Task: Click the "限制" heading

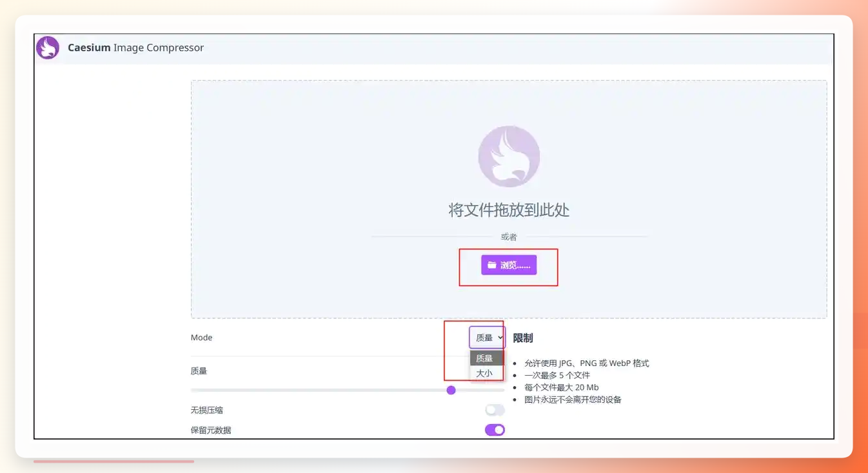Action: point(523,338)
